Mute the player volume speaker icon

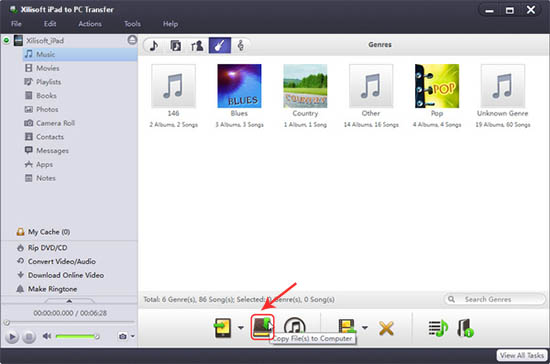point(47,336)
